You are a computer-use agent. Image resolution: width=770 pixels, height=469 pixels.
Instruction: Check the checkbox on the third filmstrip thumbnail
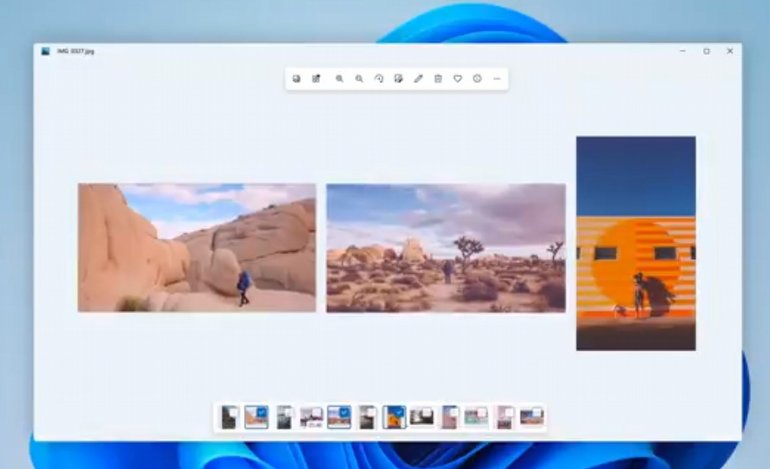pos(288,413)
